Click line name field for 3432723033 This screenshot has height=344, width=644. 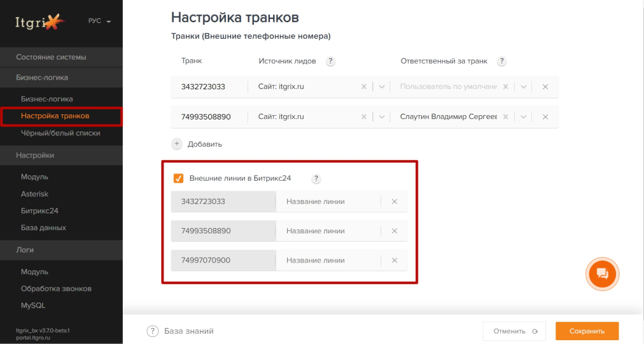(327, 202)
